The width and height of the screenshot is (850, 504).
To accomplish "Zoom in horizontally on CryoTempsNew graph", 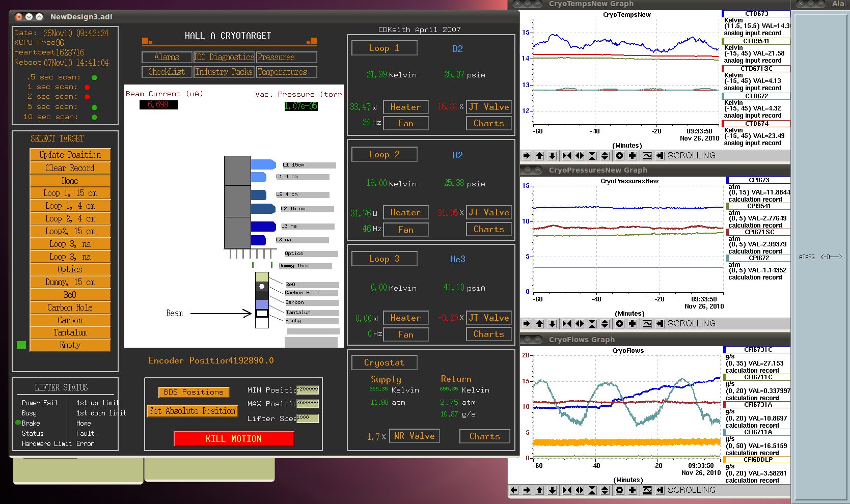I will [x=567, y=156].
